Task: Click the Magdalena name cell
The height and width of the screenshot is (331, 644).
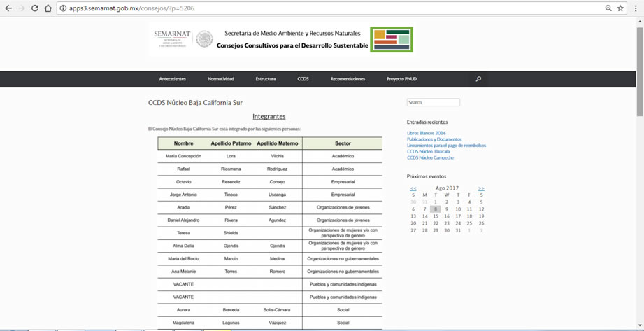Action: [x=183, y=323]
